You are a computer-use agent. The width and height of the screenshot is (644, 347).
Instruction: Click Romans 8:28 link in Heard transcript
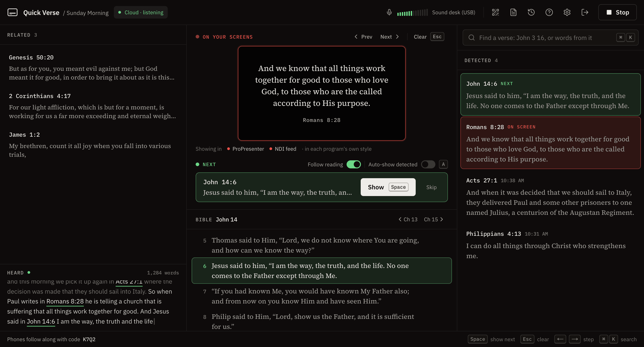(65, 301)
